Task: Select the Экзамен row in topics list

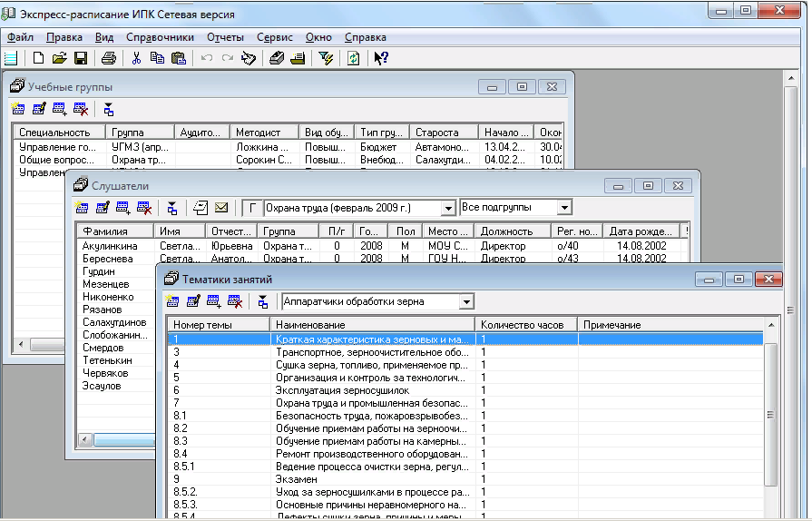Action: point(299,478)
